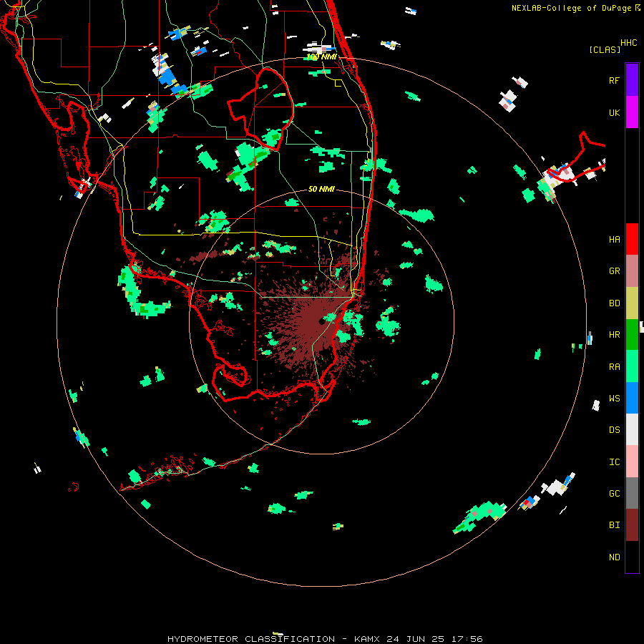This screenshot has height=644, width=644.
Task: Click the ND legend label
Action: 615,557
